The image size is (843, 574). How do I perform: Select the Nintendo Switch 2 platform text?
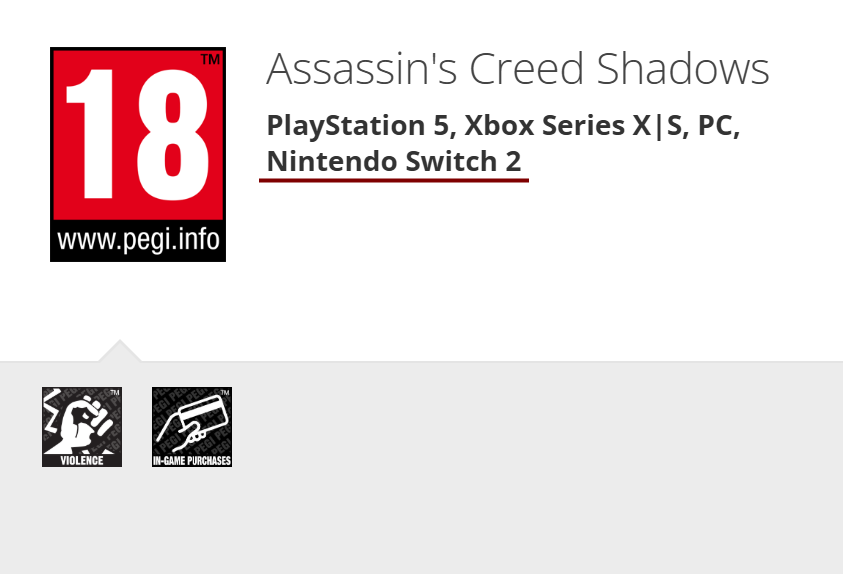(394, 161)
